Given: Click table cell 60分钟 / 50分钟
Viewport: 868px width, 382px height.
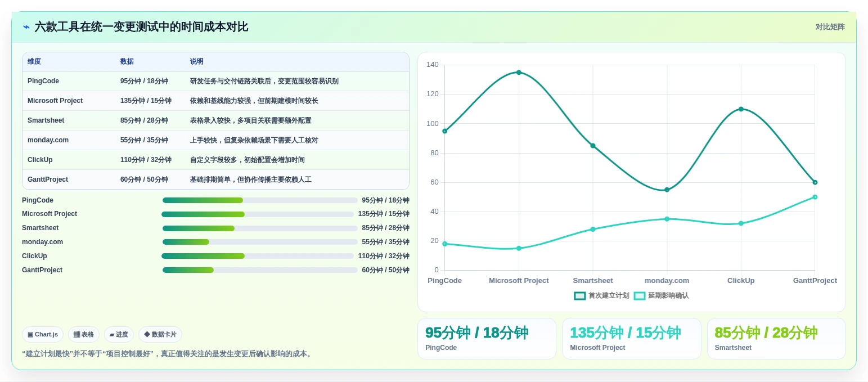Looking at the screenshot, I should pyautogui.click(x=144, y=179).
